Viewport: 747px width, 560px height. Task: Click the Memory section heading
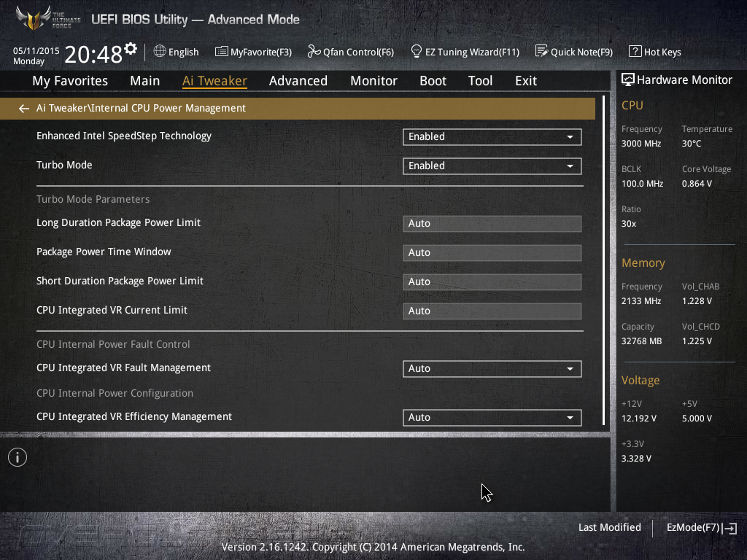coord(643,263)
